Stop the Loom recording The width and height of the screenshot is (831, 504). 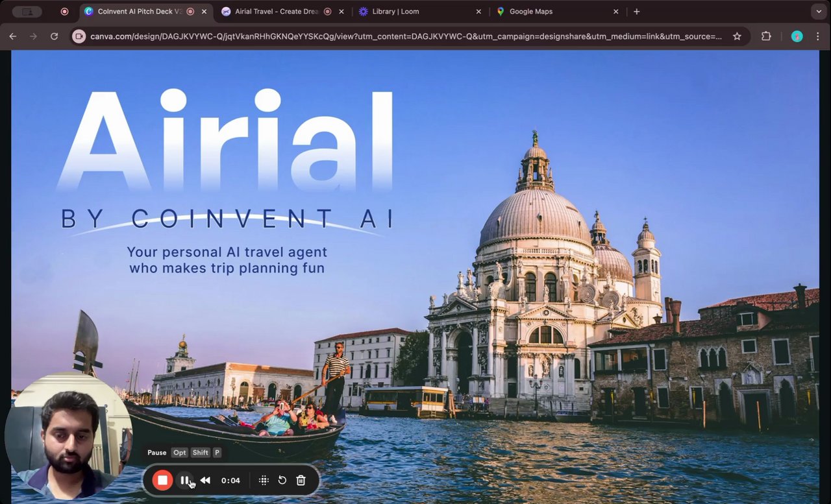click(x=162, y=481)
